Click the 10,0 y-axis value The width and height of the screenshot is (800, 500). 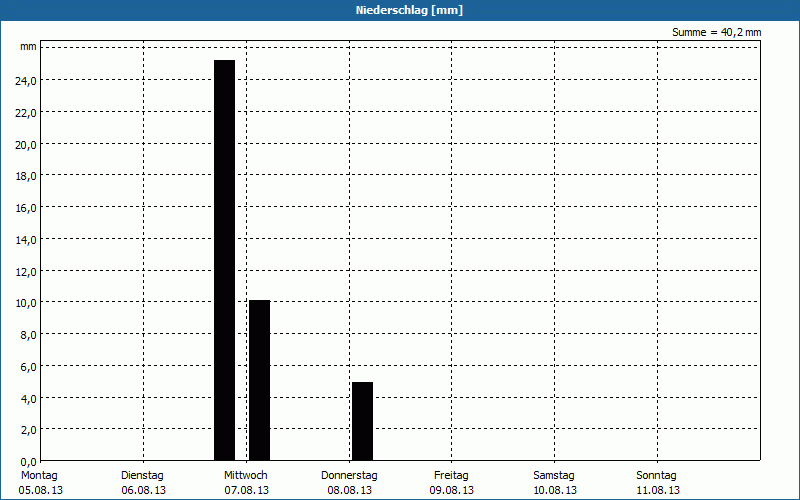[x=26, y=303]
